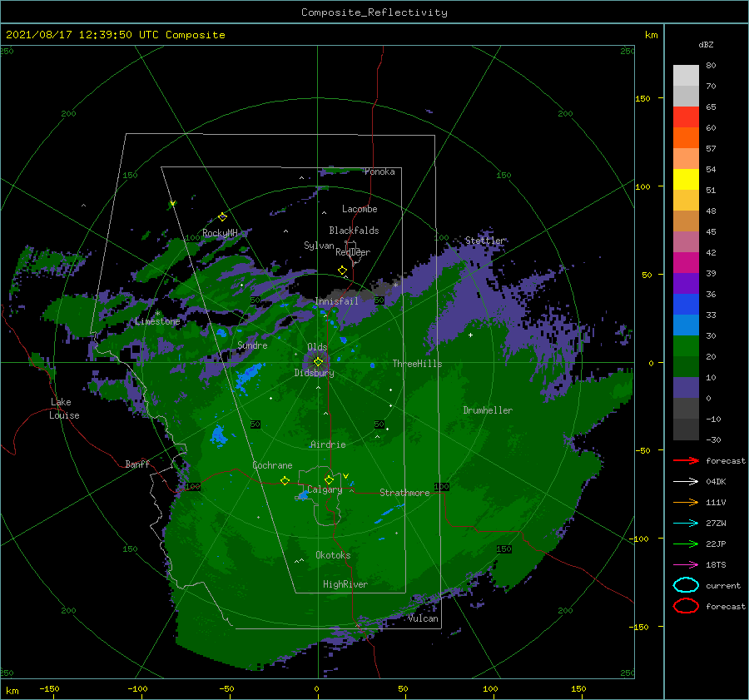Select the green 30 dBZ color swatch
The height and width of the screenshot is (700, 749).
[x=686, y=345]
